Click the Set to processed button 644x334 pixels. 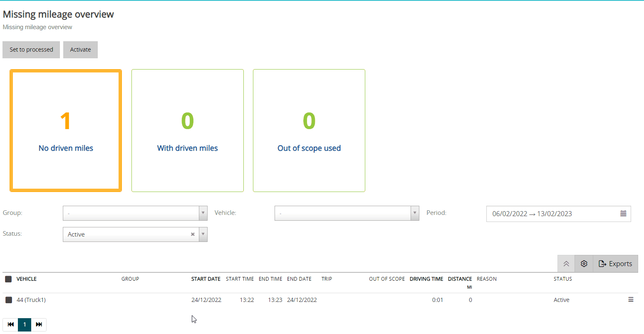(x=31, y=50)
